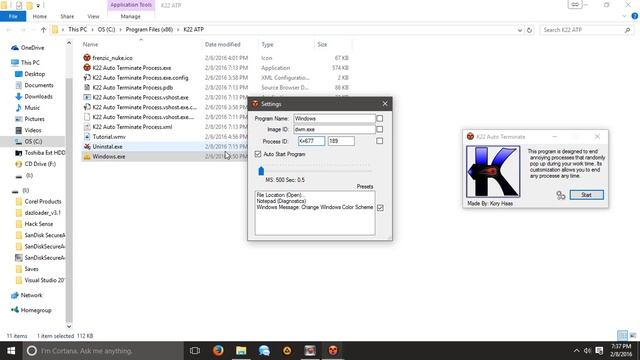Toggle the checkbox beside the Presets list
This screenshot has height=360, width=640.
click(x=380, y=208)
